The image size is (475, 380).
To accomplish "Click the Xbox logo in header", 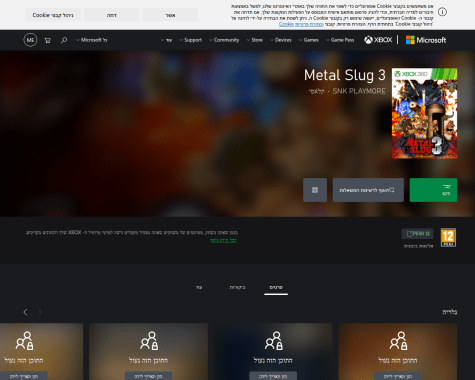I will [378, 40].
